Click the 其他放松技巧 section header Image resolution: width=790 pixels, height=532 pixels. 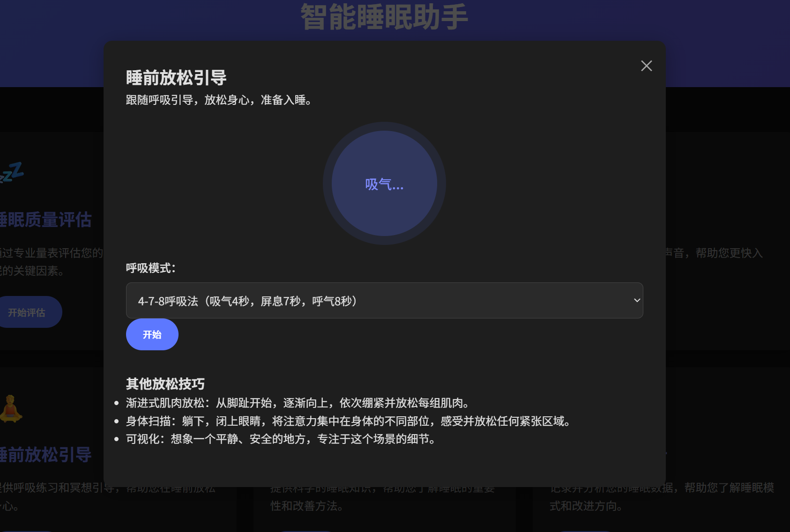pyautogui.click(x=165, y=384)
